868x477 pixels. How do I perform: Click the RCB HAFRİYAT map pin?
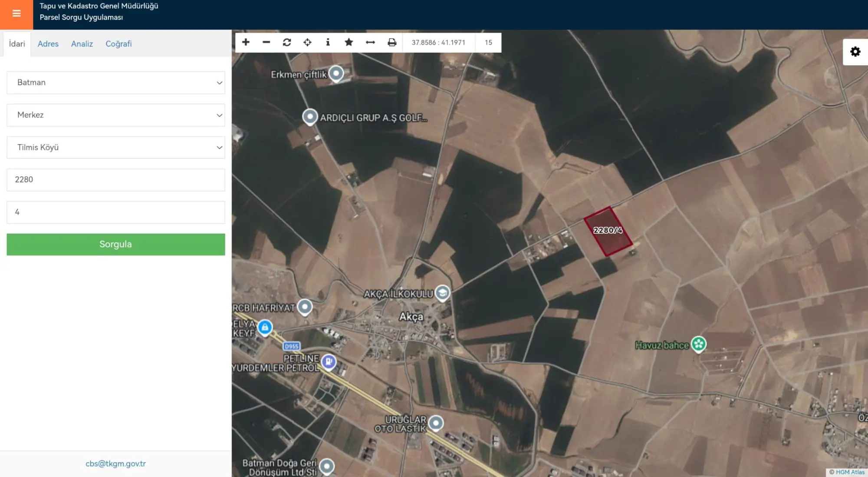coord(305,307)
